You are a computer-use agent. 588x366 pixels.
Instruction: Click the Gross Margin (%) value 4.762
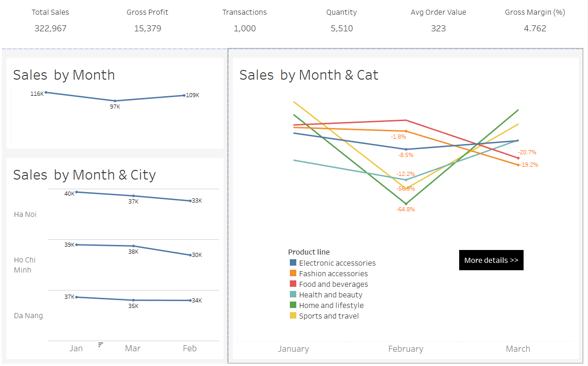(535, 29)
